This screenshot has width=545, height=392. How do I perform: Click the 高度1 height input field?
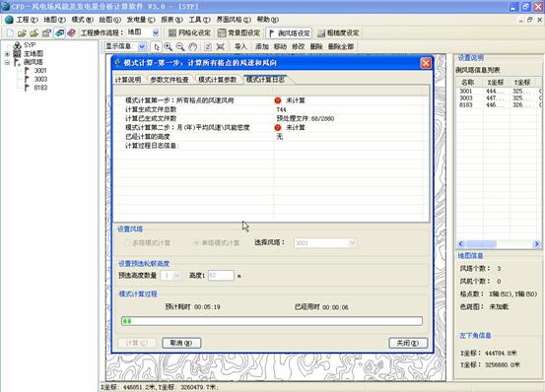coord(221,276)
